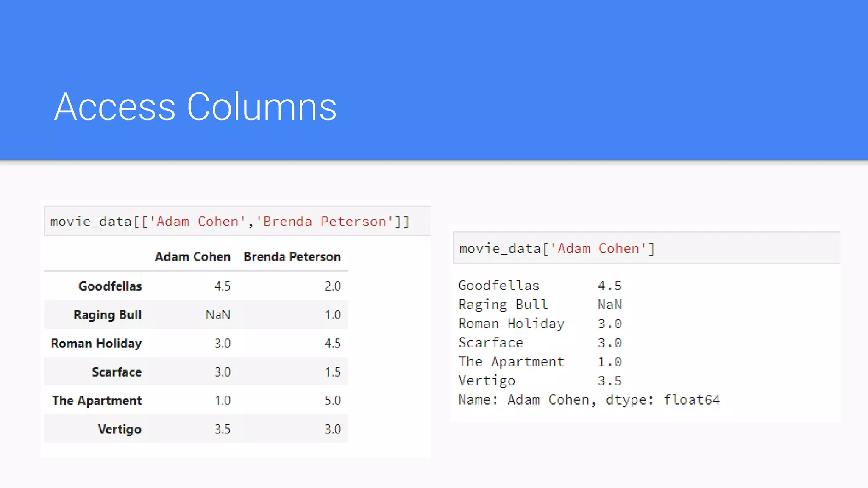Click Scarface Brenda Peterson value 1.5
This screenshot has height=488, width=868.
pos(333,372)
